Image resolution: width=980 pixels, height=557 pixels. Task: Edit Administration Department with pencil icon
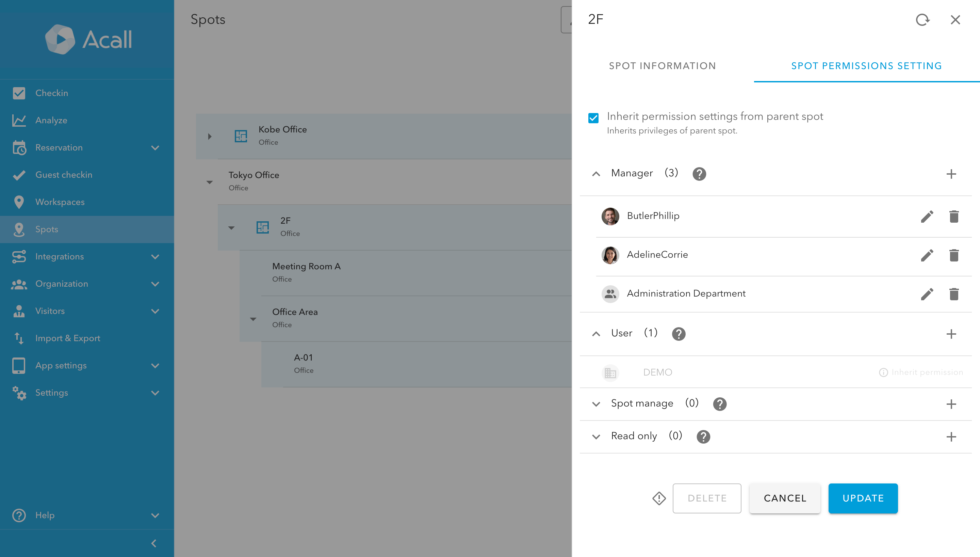tap(927, 294)
